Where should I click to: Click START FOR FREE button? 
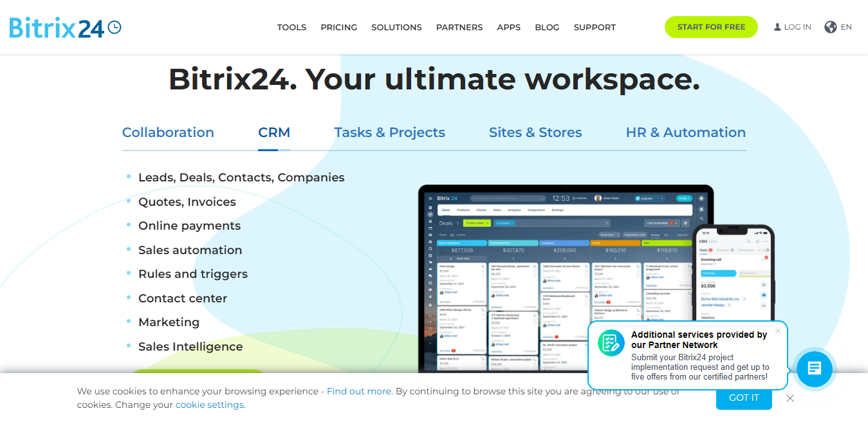point(711,27)
